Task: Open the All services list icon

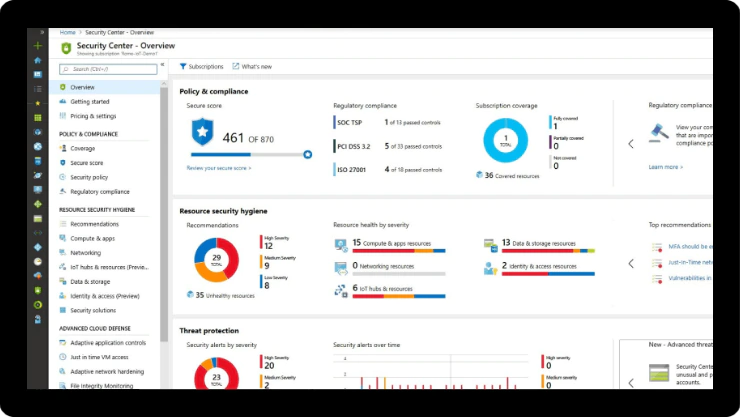Action: pyautogui.click(x=38, y=89)
